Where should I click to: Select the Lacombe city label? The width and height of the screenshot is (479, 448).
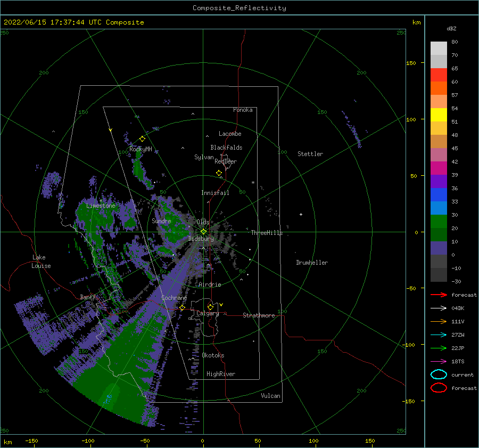point(230,134)
